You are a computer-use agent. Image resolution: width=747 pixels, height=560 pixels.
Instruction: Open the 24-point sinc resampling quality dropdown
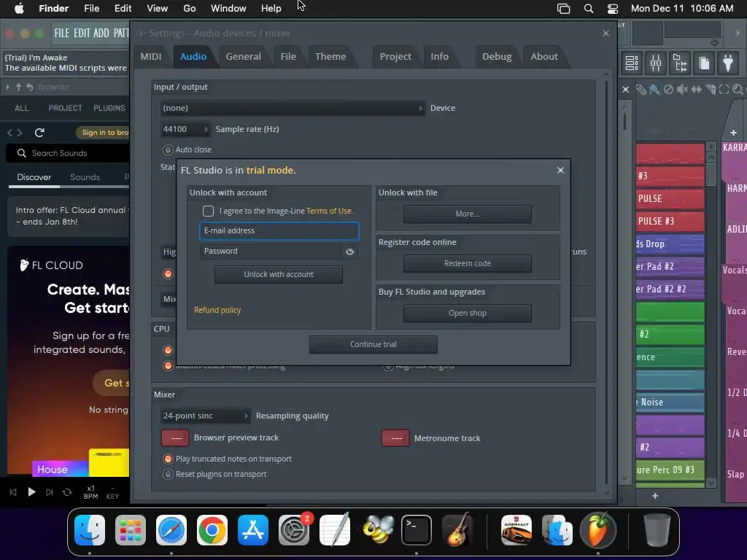pyautogui.click(x=205, y=416)
